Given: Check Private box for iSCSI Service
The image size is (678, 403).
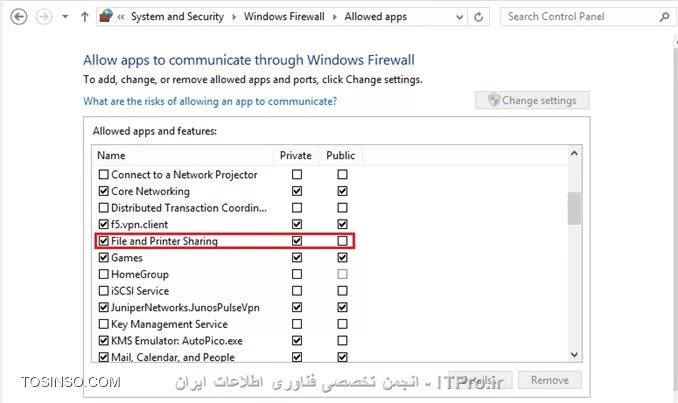Looking at the screenshot, I should [297, 291].
